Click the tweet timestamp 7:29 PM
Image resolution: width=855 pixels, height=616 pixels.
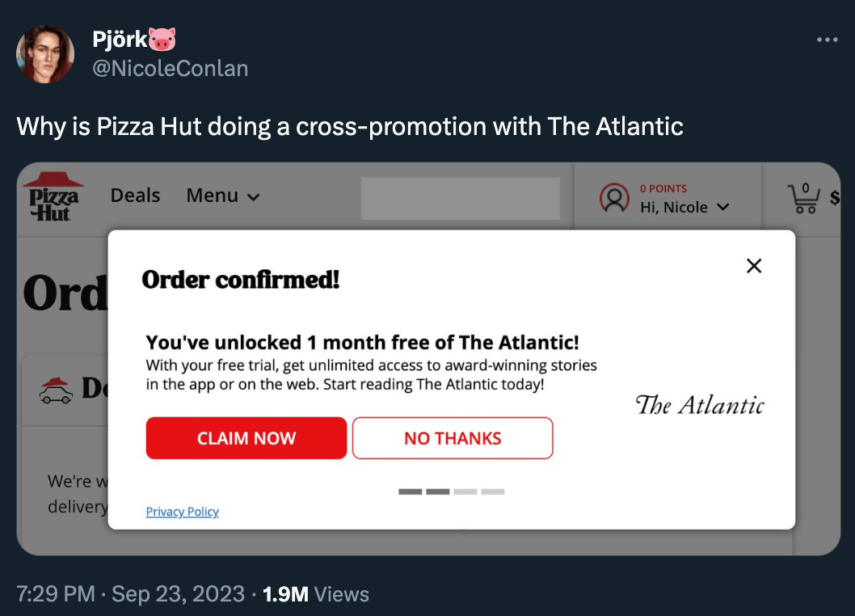55,594
